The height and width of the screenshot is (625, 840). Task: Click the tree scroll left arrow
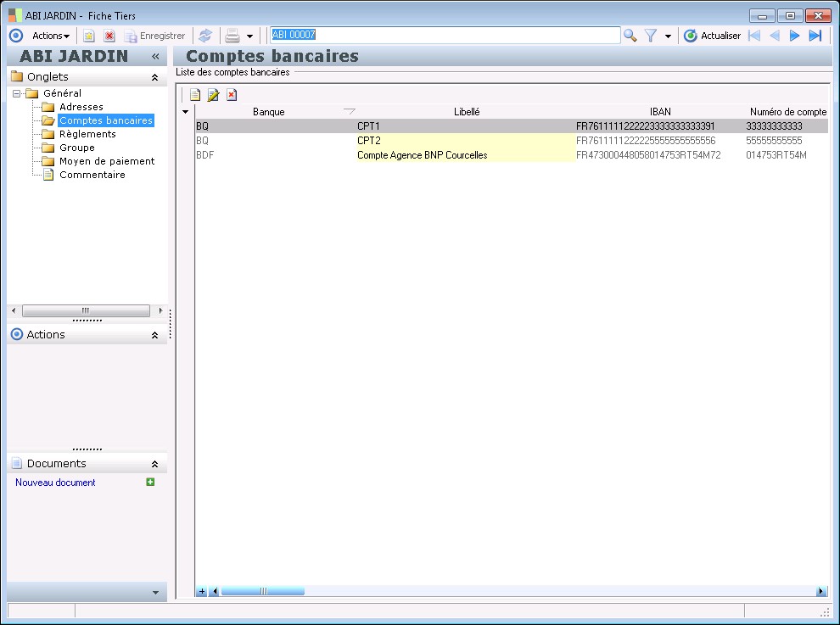click(14, 310)
